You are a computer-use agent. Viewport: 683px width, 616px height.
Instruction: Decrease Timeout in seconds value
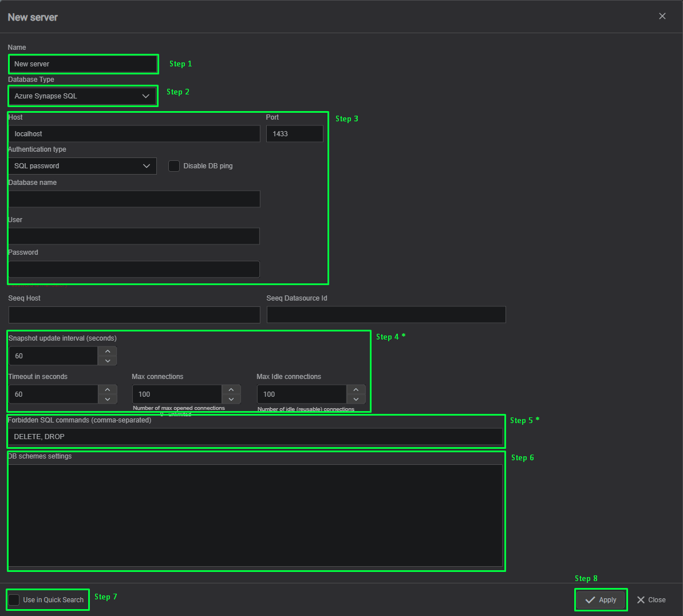[x=108, y=399]
